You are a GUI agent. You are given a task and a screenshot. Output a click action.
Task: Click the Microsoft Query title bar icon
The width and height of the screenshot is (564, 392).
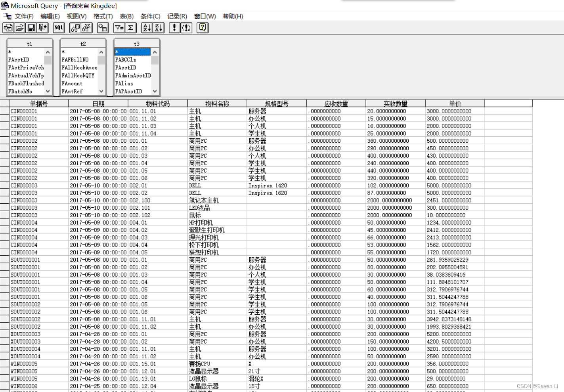pyautogui.click(x=4, y=6)
